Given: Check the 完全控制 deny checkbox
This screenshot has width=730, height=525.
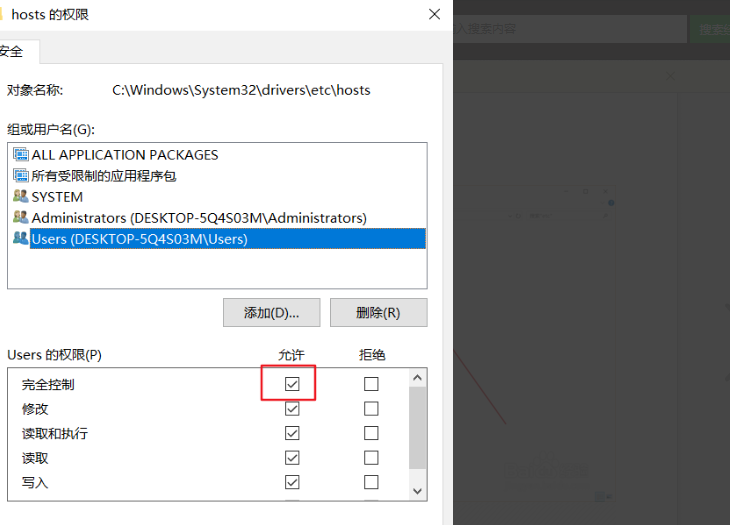Looking at the screenshot, I should coord(371,384).
